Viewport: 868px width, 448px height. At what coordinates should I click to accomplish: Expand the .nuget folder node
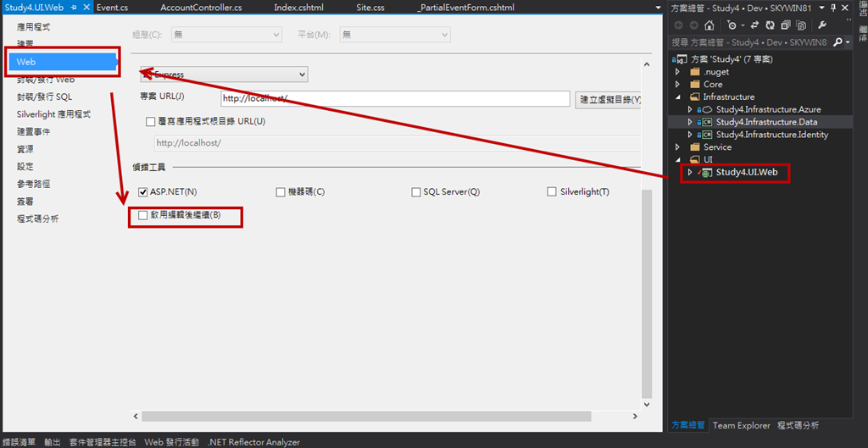(677, 72)
